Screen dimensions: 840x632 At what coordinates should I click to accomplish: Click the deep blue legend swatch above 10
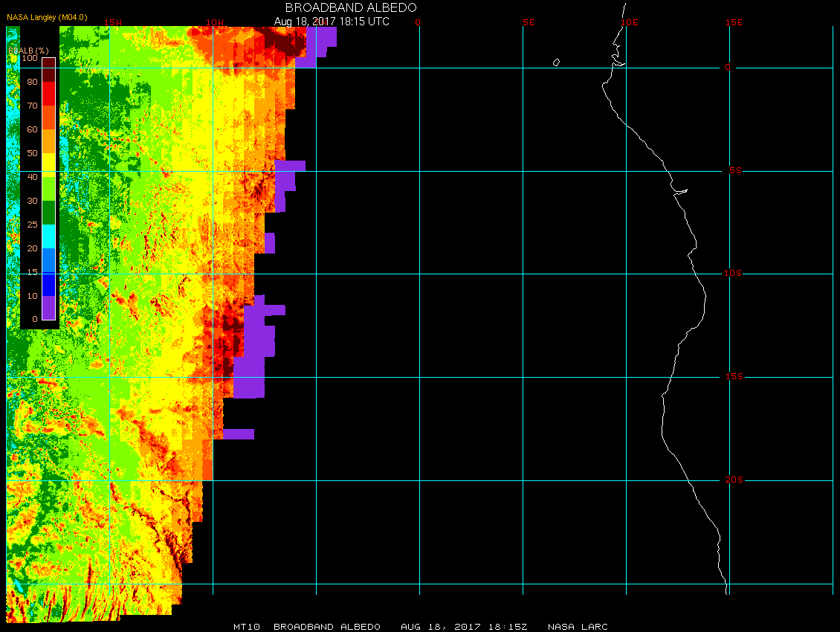coord(49,284)
